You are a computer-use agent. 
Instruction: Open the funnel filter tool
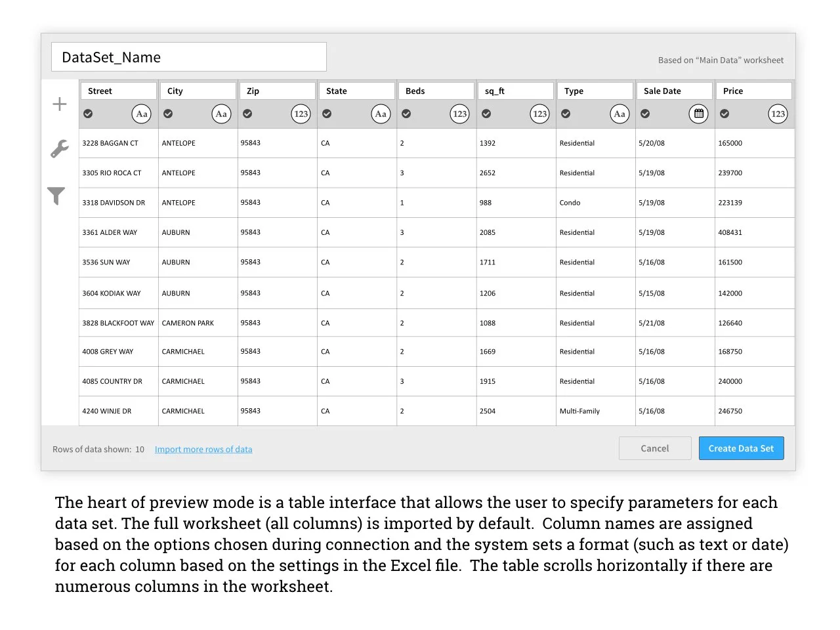(x=56, y=196)
